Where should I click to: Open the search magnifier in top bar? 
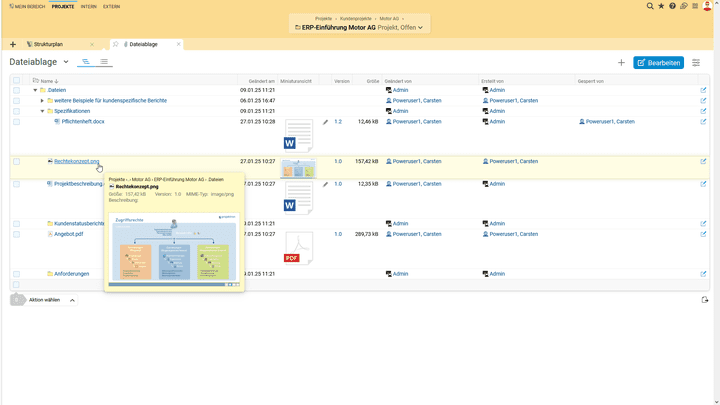tap(650, 6)
